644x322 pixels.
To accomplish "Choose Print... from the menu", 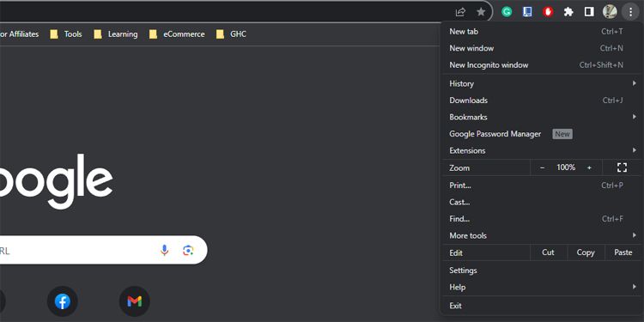I will pos(542,185).
